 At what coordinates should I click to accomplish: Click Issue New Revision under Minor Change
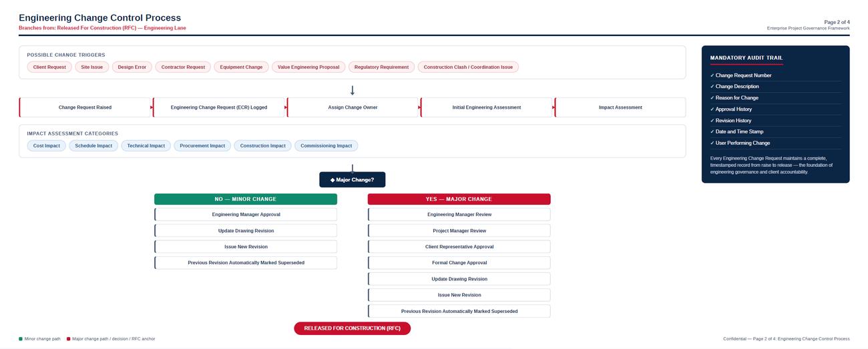[246, 247]
